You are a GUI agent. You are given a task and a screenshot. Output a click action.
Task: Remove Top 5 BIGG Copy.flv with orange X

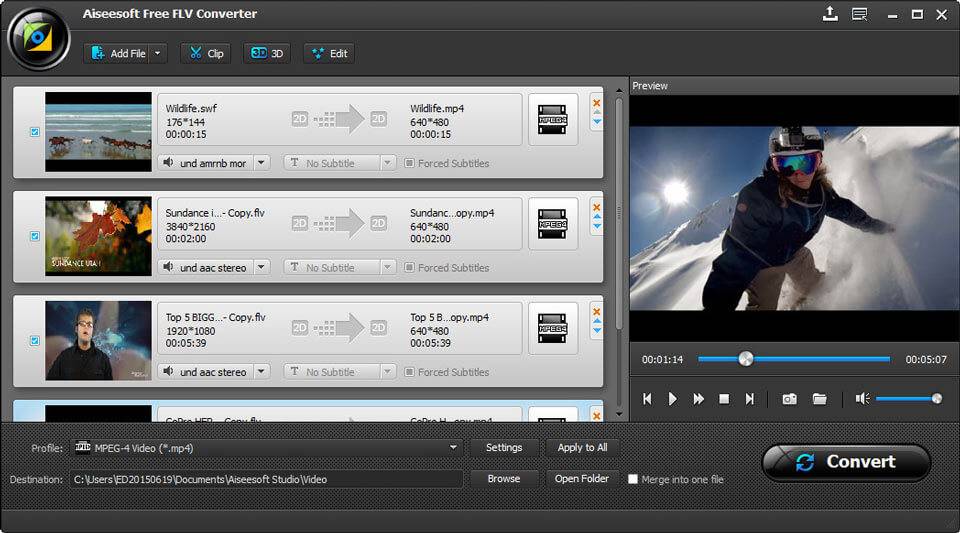tap(596, 312)
